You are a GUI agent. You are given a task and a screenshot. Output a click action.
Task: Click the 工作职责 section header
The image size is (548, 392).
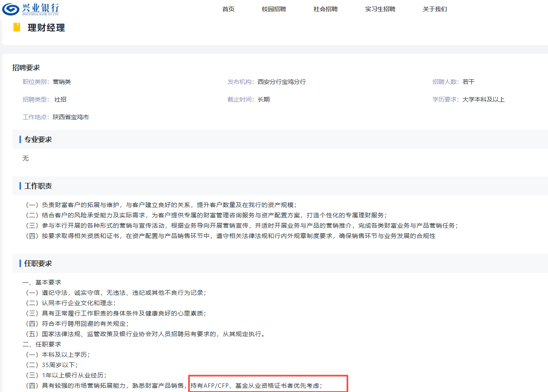[x=38, y=186]
